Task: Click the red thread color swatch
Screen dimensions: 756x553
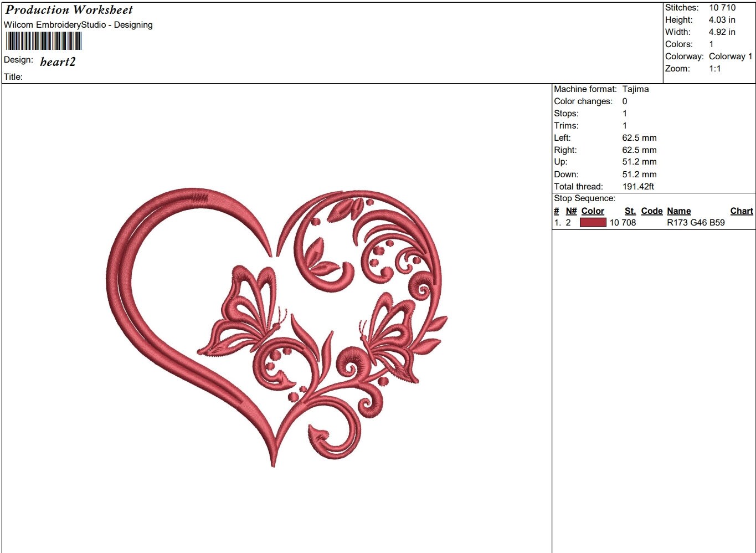Action: (593, 223)
